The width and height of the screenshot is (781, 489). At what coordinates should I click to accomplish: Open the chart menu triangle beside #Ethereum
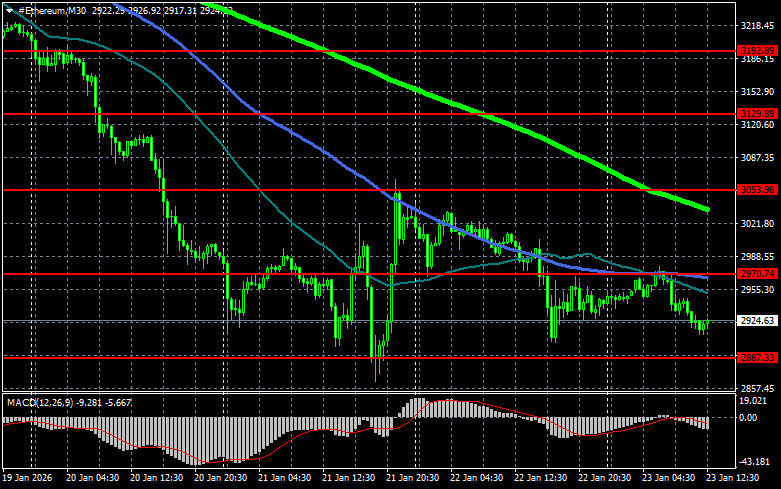[x=9, y=10]
